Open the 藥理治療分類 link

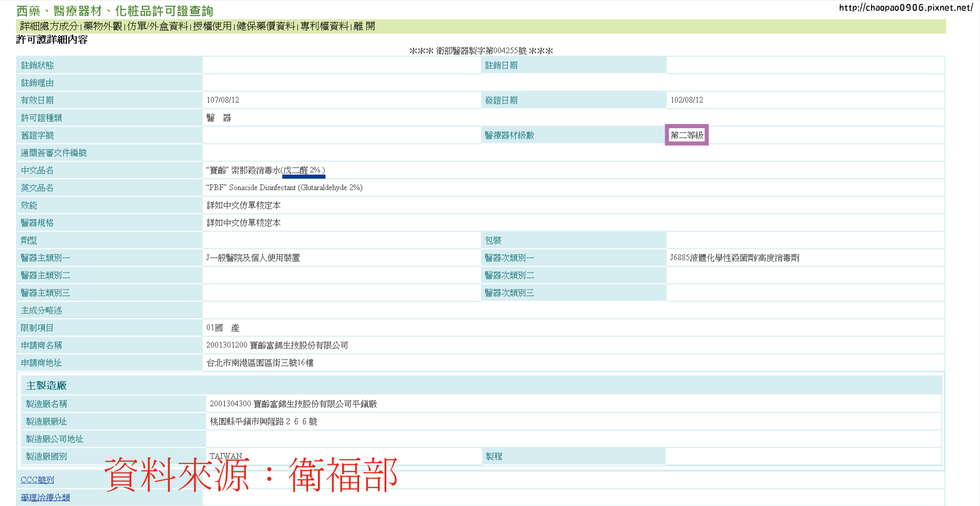pos(45,497)
